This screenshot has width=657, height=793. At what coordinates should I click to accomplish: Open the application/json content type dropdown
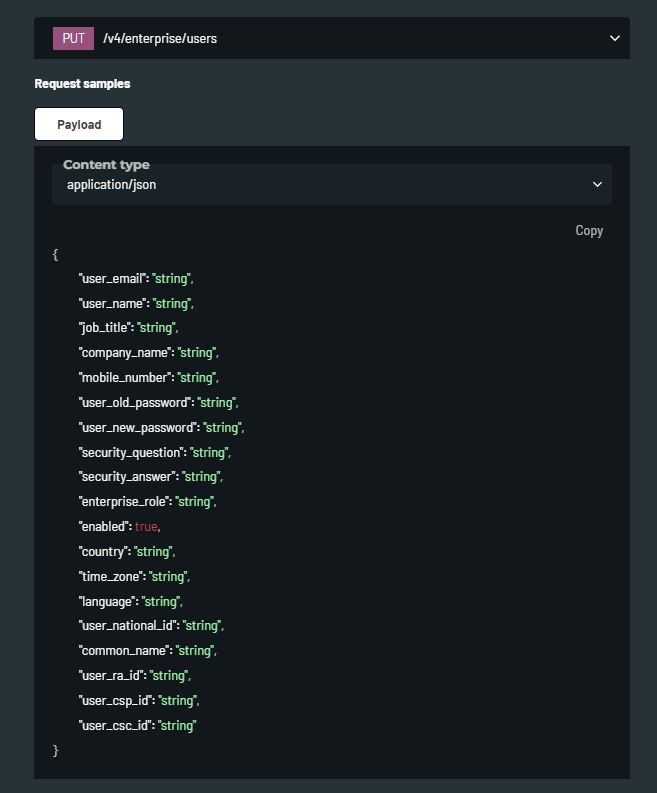coord(331,185)
